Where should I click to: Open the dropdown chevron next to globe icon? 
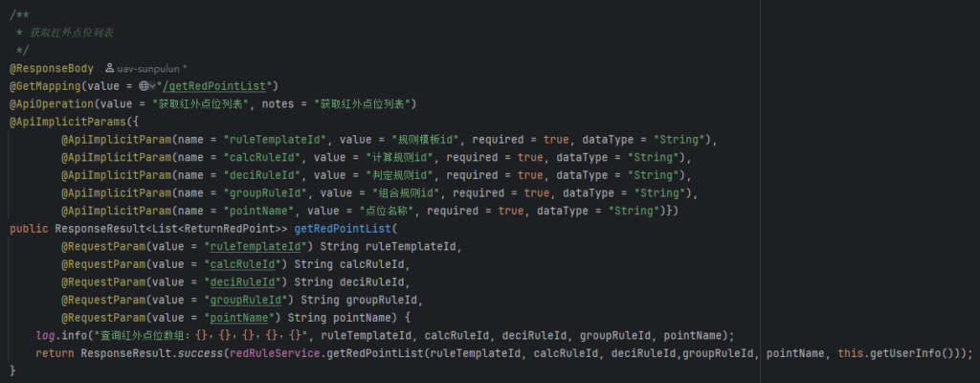(152, 86)
